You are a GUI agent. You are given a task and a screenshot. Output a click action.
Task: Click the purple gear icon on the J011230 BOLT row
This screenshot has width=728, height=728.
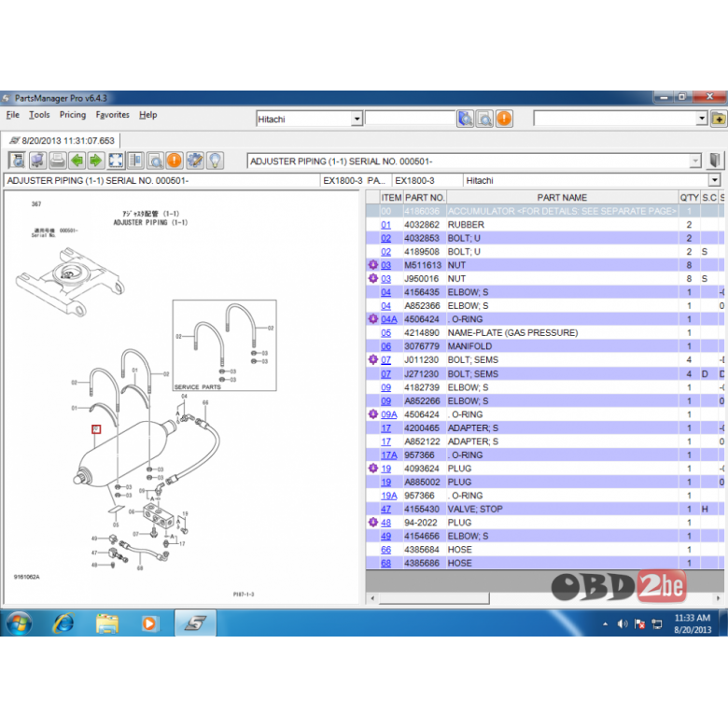[x=372, y=359]
